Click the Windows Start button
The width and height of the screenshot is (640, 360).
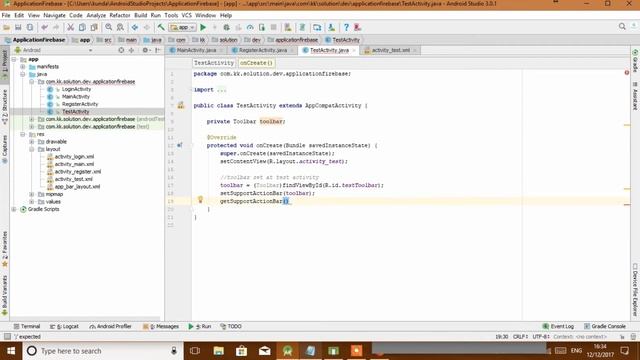(x=11, y=351)
